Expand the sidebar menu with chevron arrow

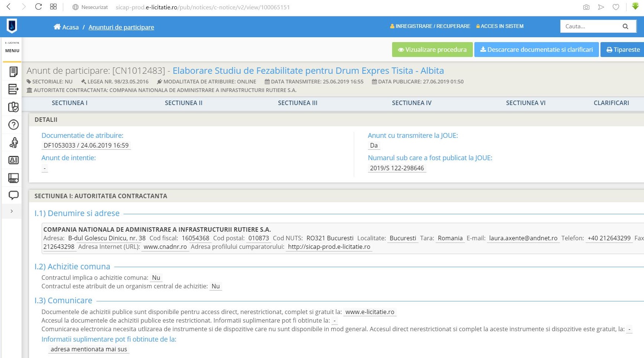pos(12,211)
